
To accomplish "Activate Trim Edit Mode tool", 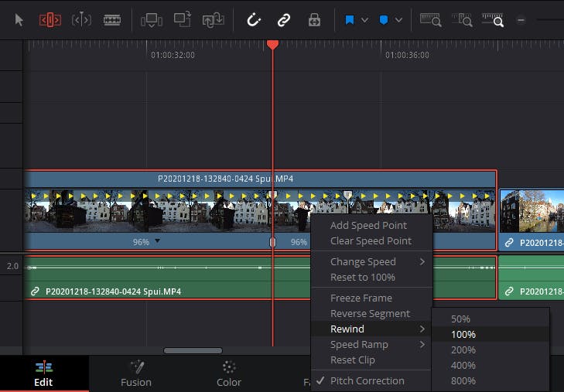I will coord(50,20).
